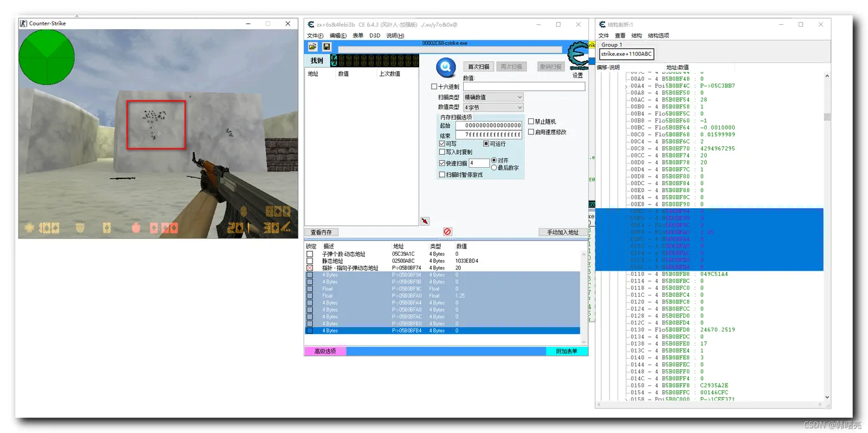Image resolution: width=868 pixels, height=433 pixels.
Task: Click the Cheat Engine title bar icon
Action: [x=311, y=25]
